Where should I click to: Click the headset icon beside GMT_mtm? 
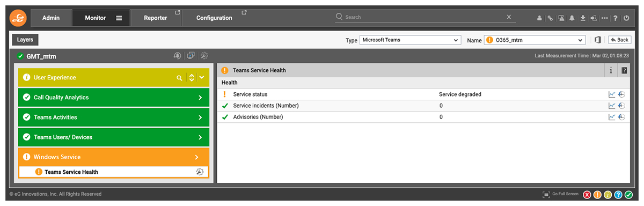tap(178, 56)
